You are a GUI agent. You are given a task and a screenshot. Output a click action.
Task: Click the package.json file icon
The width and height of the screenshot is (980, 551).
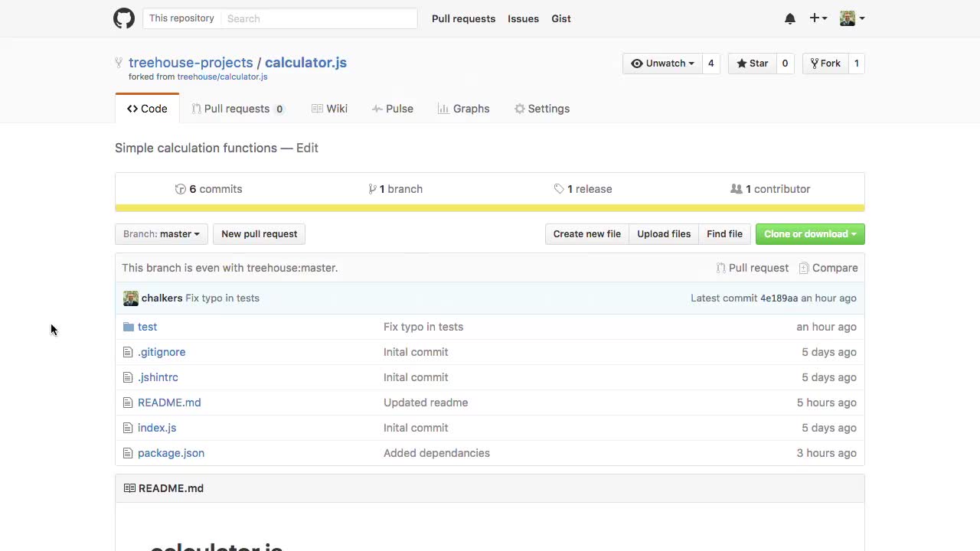tap(128, 453)
